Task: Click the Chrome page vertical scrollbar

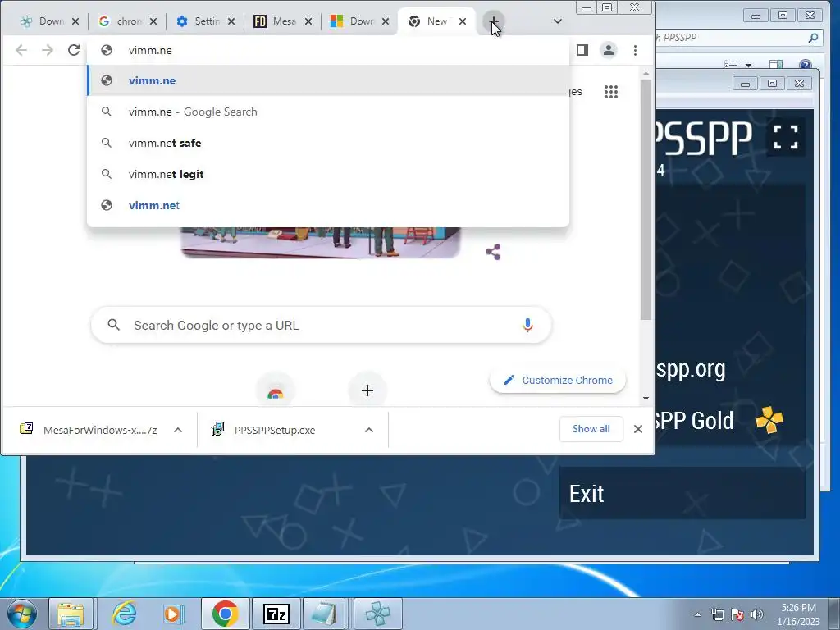Action: point(646,199)
